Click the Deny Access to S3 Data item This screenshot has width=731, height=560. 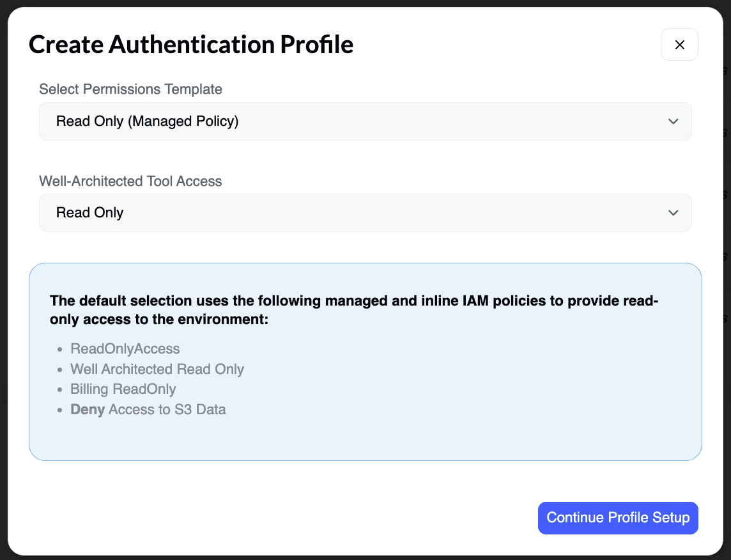(148, 409)
